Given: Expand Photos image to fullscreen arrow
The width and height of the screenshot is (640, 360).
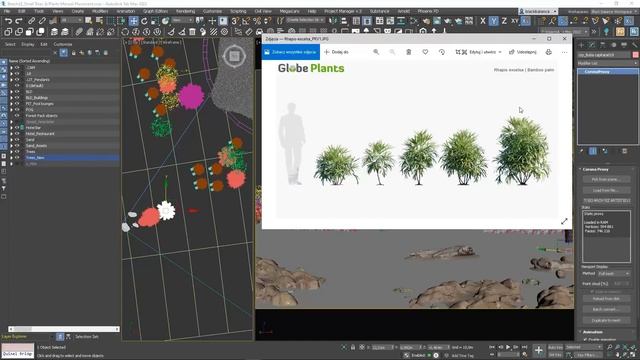Looking at the screenshot, I should [x=564, y=221].
